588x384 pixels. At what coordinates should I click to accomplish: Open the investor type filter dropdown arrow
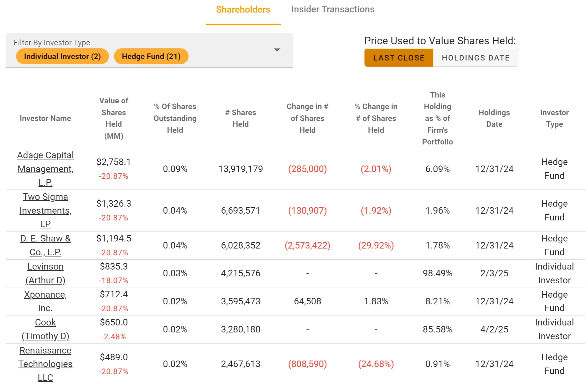click(x=277, y=50)
